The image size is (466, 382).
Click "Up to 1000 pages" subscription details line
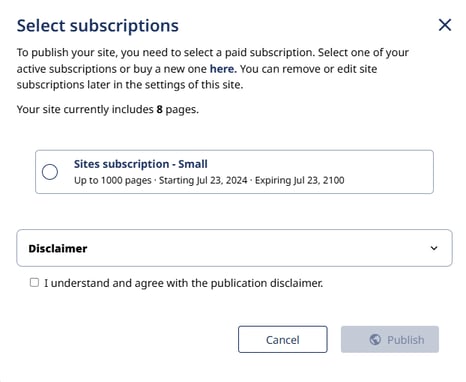pyautogui.click(x=209, y=180)
